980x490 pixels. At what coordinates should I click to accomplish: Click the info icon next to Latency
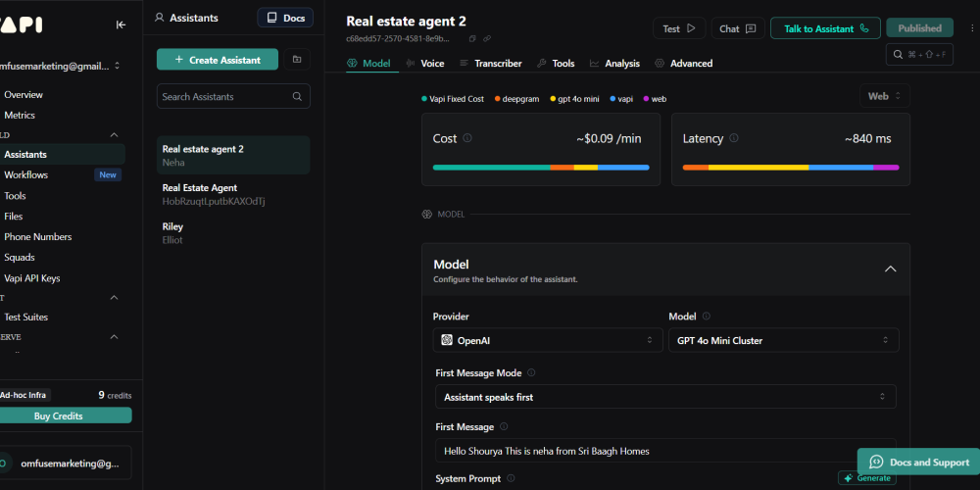click(734, 138)
